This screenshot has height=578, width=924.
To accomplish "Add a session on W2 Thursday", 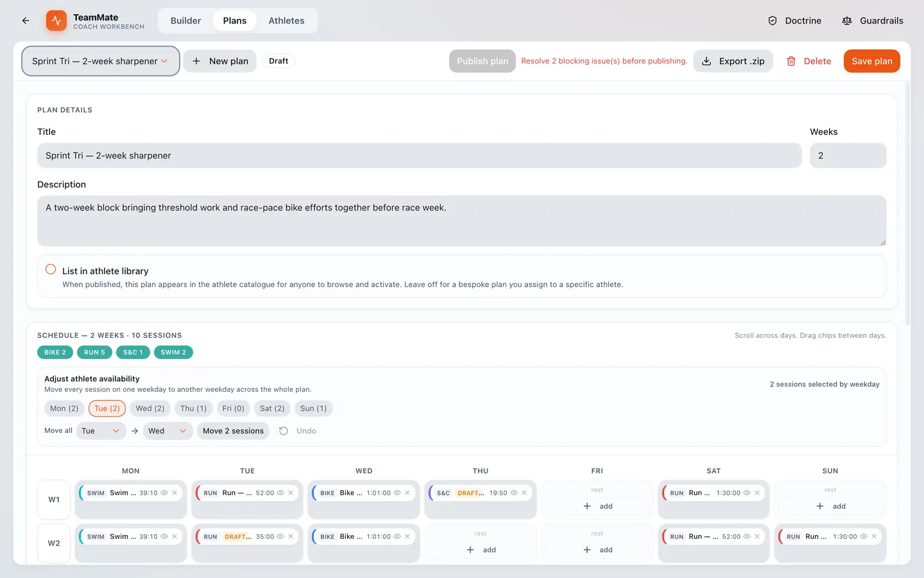I will click(481, 550).
